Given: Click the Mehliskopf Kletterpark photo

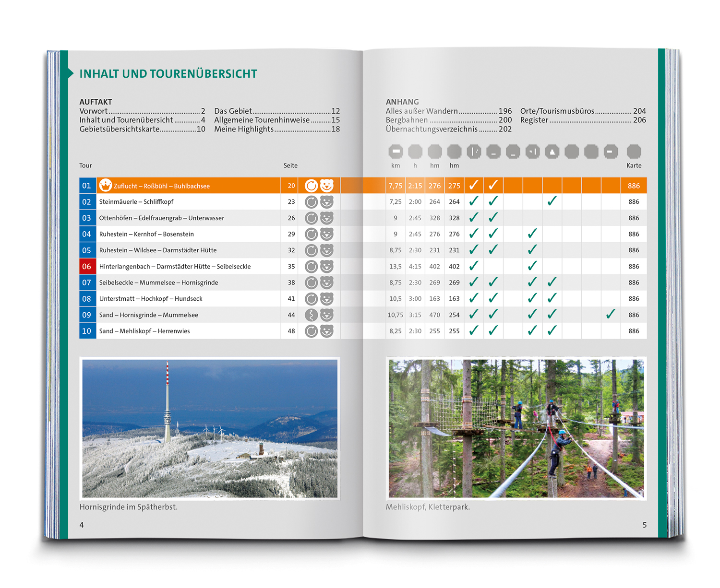Looking at the screenshot, I should [x=516, y=428].
